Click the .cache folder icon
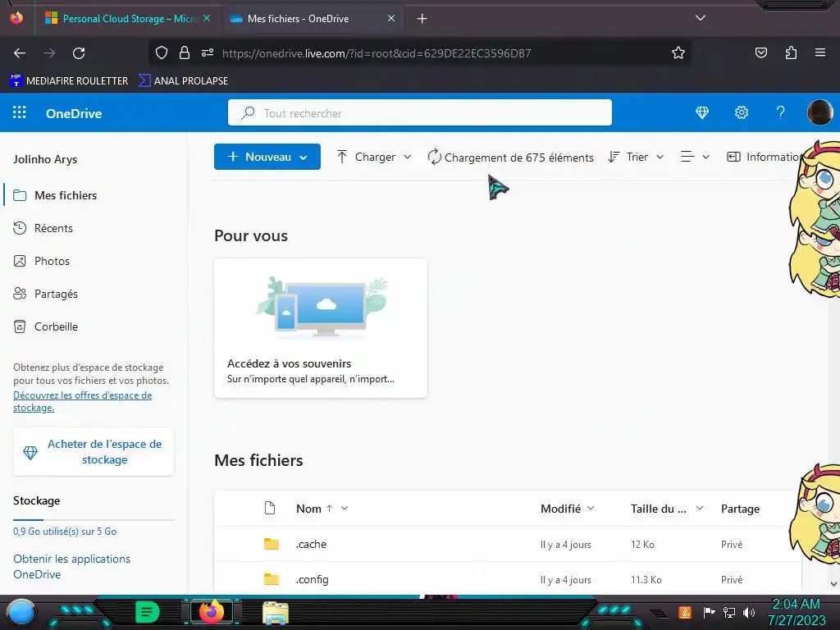Viewport: 840px width, 630px height. [x=272, y=545]
